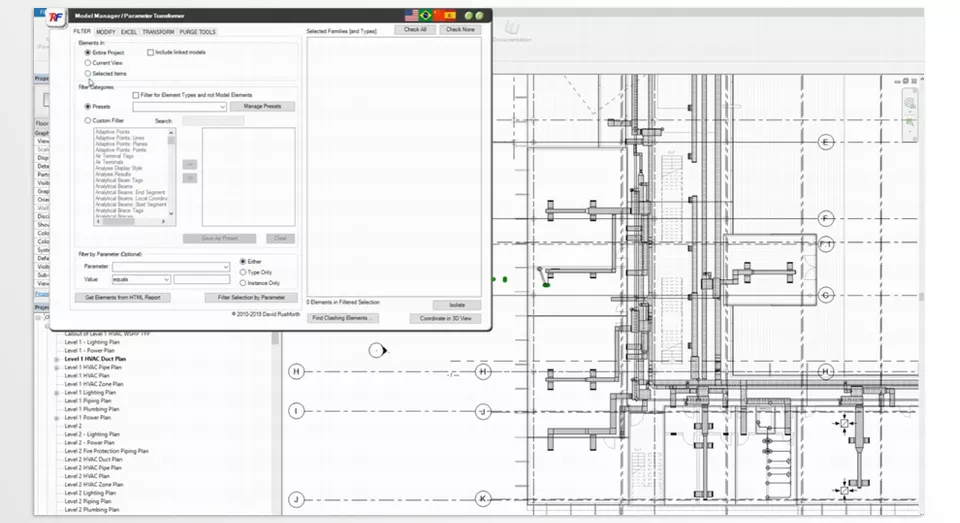Open the TRANSFORM tab
Viewport: 960px width, 523px height.
coord(158,32)
